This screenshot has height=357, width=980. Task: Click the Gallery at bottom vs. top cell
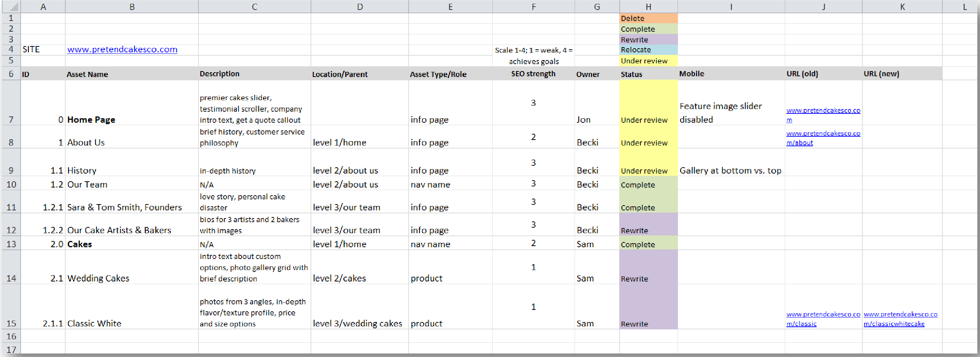tap(731, 162)
